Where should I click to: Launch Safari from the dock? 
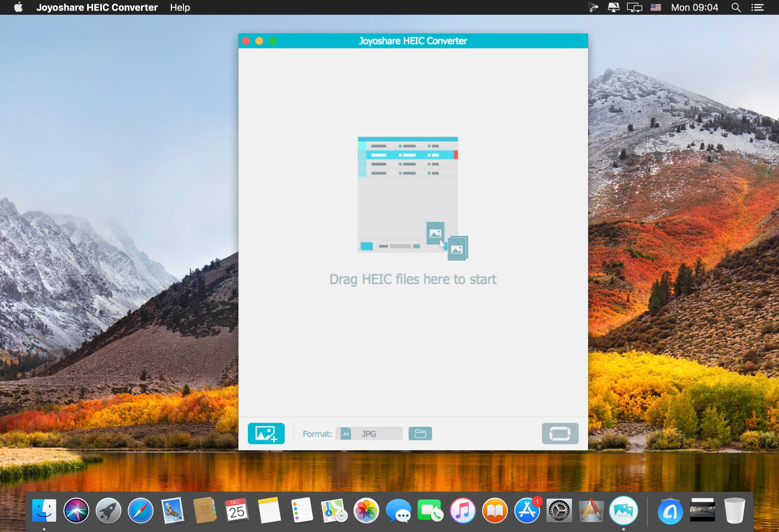[x=140, y=511]
